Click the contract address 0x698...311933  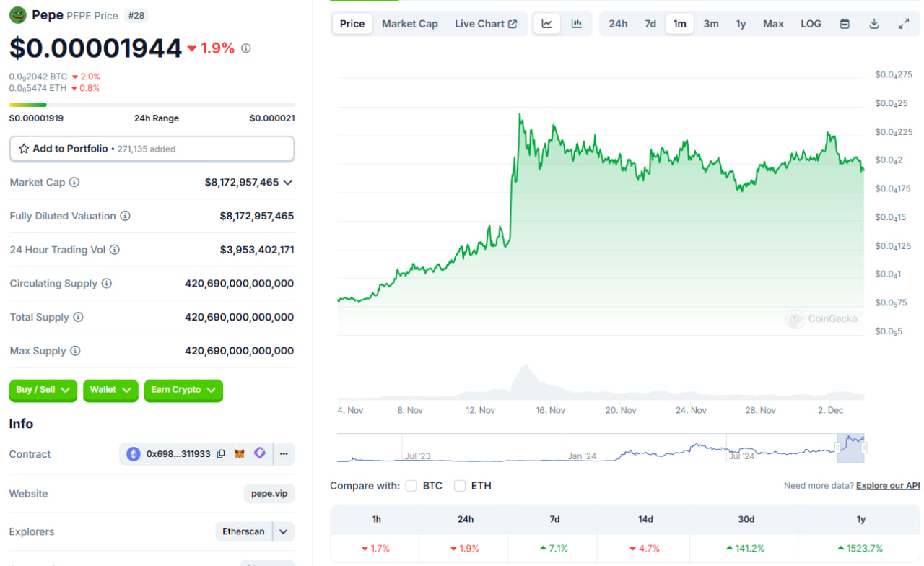point(178,454)
